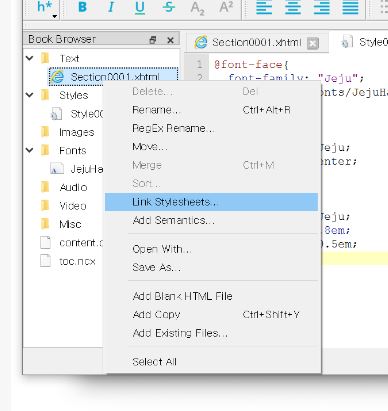Select the Misc folder
Viewport: 388px width, 411px height.
point(61,224)
